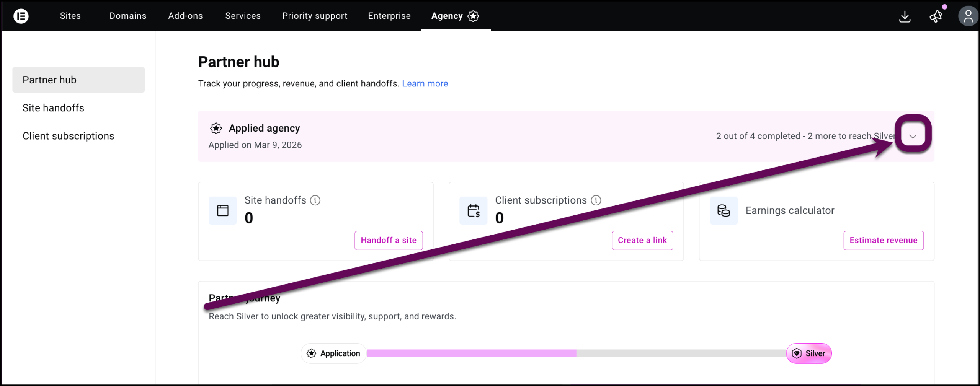980x386 pixels.
Task: Open the downloads icon in header
Action: click(x=905, y=16)
